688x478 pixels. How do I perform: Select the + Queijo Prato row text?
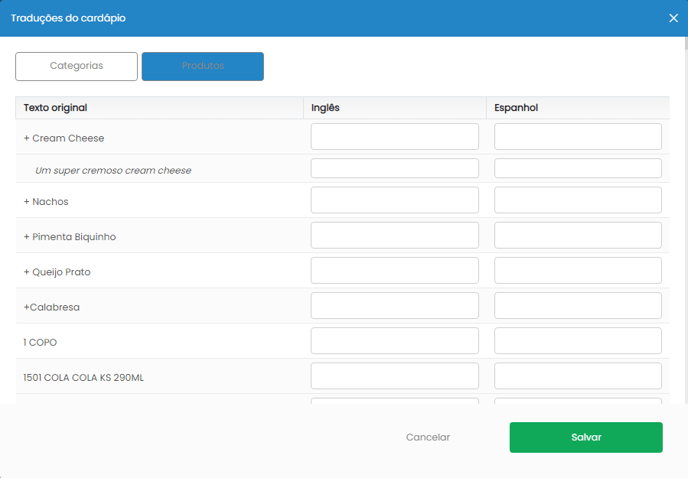point(57,272)
